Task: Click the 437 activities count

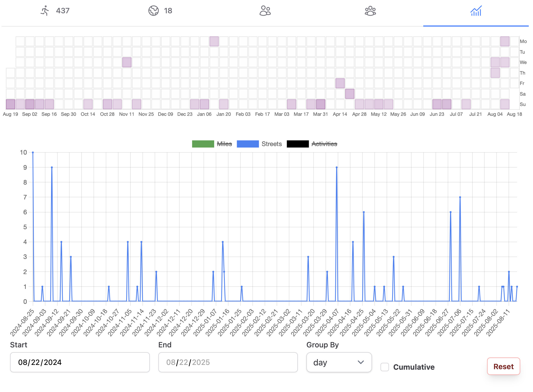Action: coord(63,11)
